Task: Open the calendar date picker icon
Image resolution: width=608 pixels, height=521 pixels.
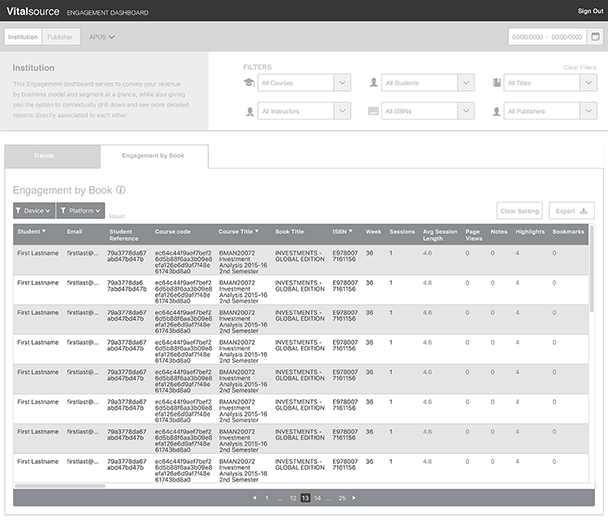Action: 596,37
